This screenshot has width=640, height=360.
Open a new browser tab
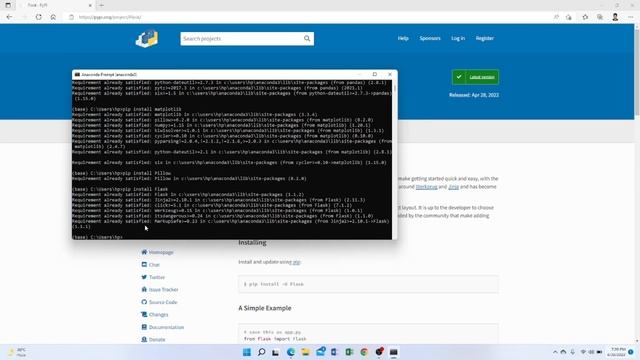[x=101, y=5]
